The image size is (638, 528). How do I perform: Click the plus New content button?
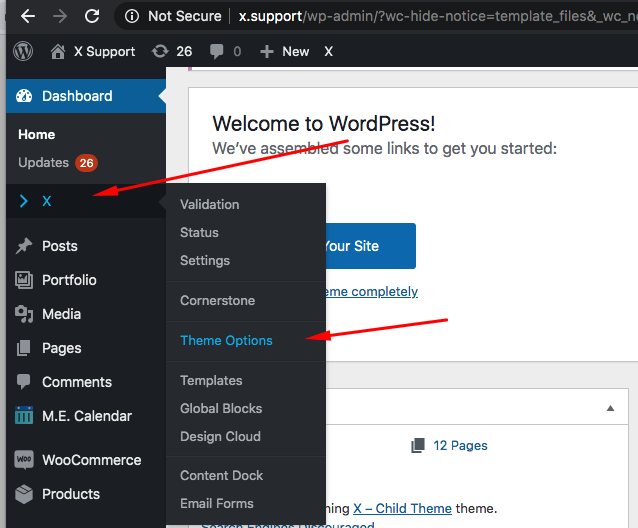(284, 51)
